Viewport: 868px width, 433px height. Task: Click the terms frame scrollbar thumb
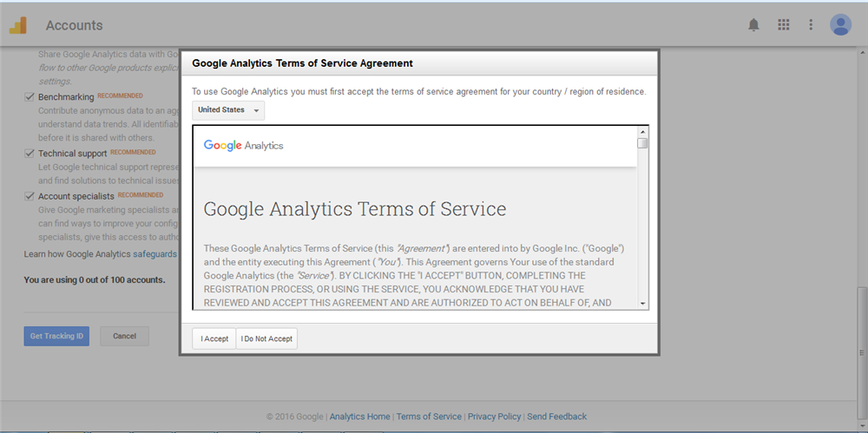(642, 143)
